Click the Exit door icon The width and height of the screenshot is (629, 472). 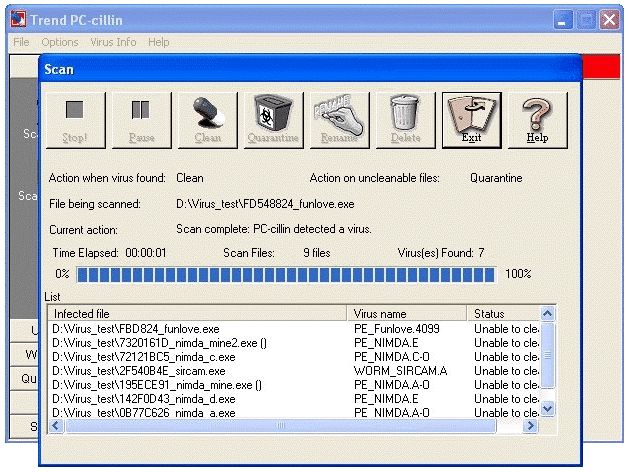click(471, 120)
